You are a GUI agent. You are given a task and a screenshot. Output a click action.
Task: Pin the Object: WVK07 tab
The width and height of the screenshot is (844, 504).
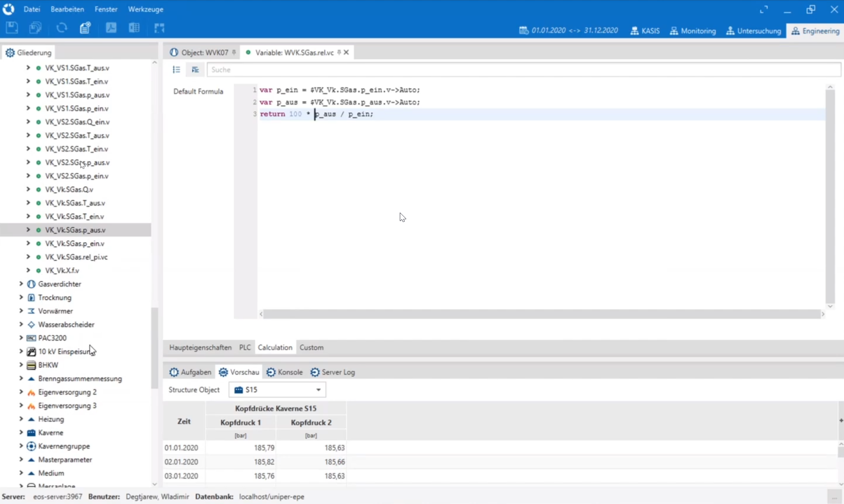pyautogui.click(x=234, y=52)
